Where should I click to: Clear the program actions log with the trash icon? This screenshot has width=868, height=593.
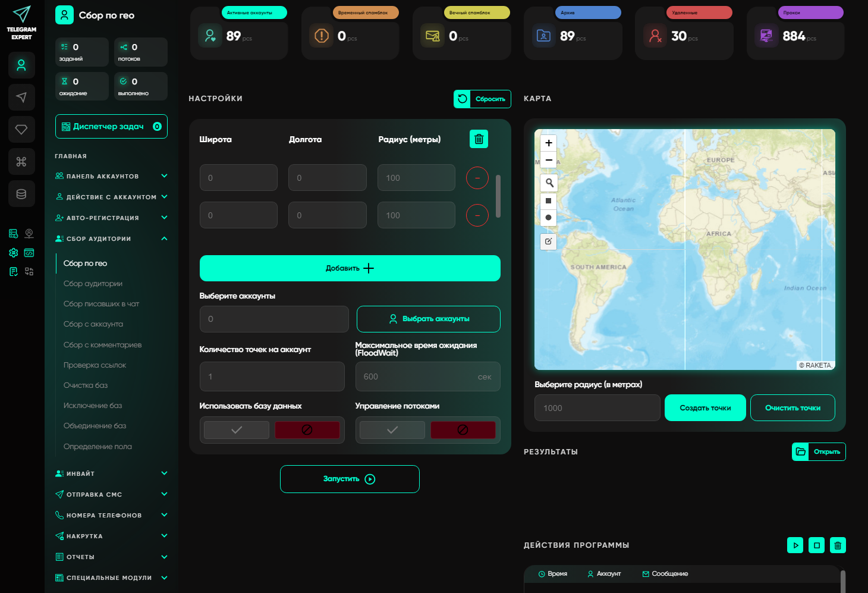tap(838, 545)
